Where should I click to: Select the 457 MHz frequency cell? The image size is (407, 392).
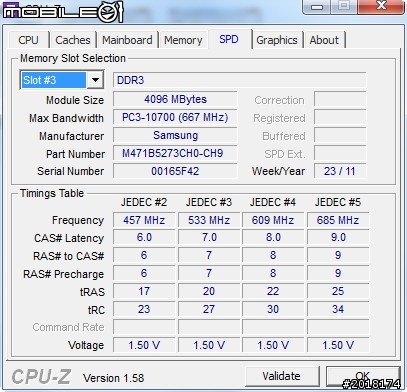point(144,220)
